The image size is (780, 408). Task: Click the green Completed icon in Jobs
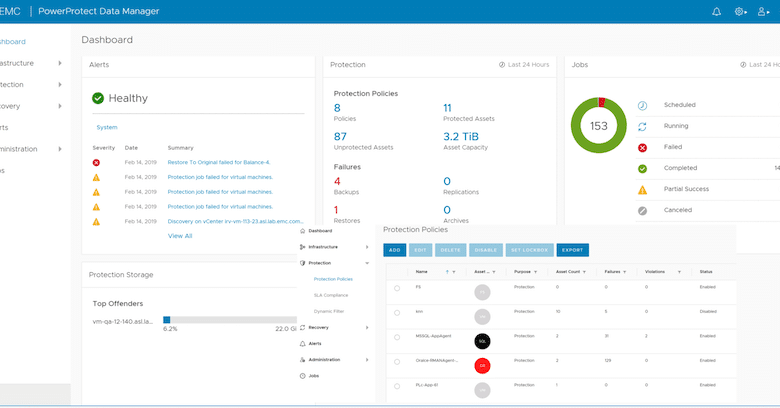point(642,169)
